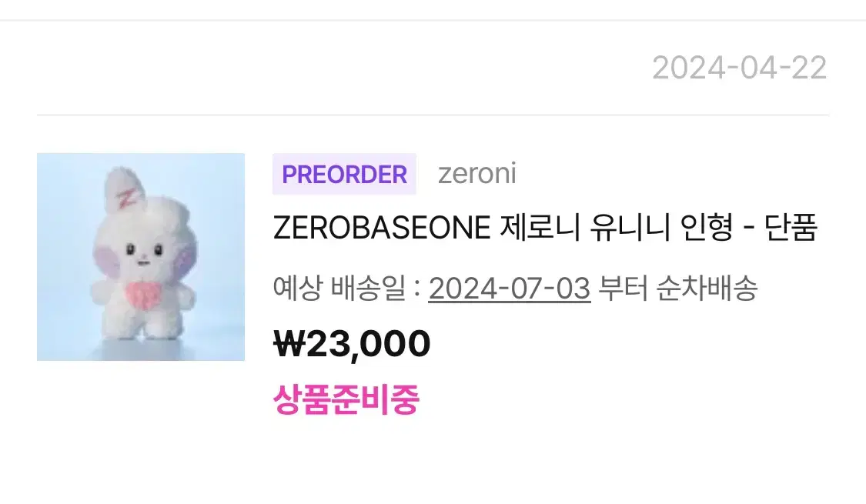Click the ZEROBASEONE word in the title

(x=382, y=228)
